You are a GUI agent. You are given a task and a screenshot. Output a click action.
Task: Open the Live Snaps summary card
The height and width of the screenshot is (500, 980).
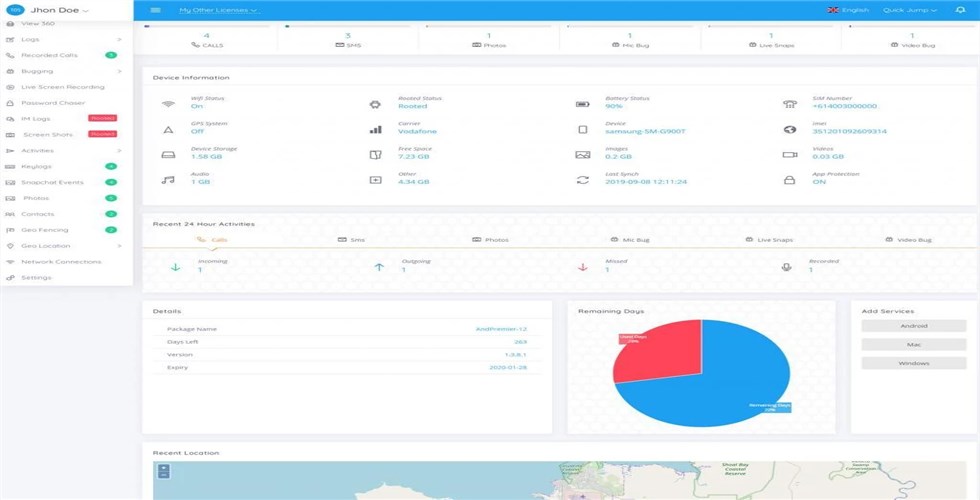click(x=771, y=39)
